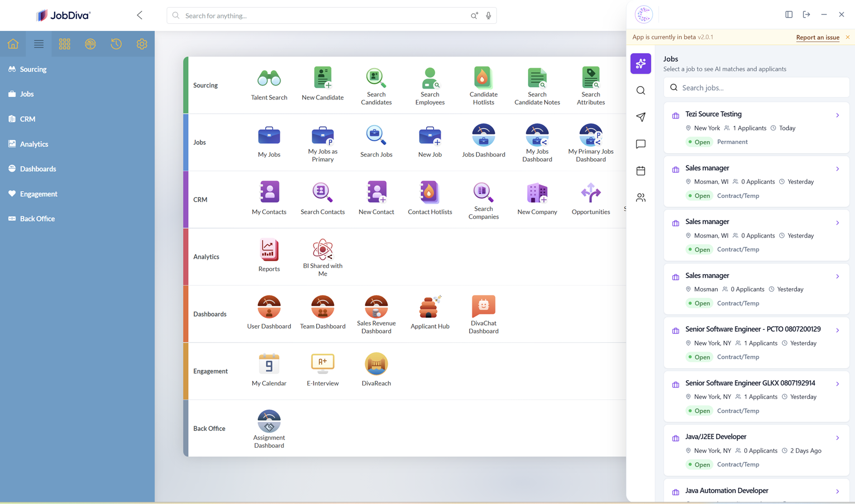Screen dimensions: 855x504
Task: Open Search Candidates tool
Action: (376, 77)
